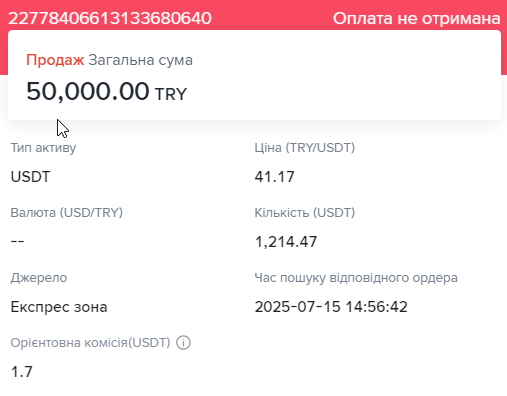507x396 pixels.
Task: Click the timestamp 2025-07-15 14:56:42
Action: coord(331,307)
